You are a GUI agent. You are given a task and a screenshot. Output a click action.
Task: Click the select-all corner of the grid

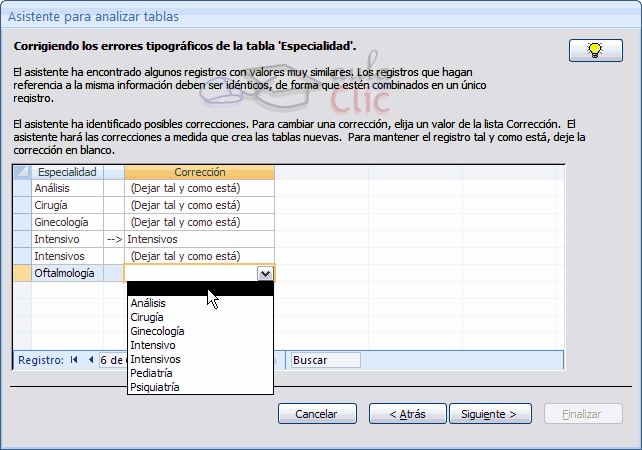point(21,173)
